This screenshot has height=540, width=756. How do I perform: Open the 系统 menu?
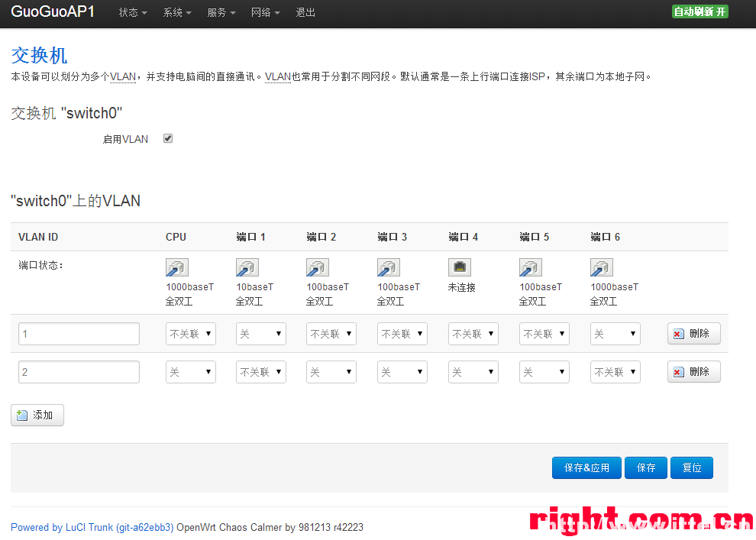177,12
